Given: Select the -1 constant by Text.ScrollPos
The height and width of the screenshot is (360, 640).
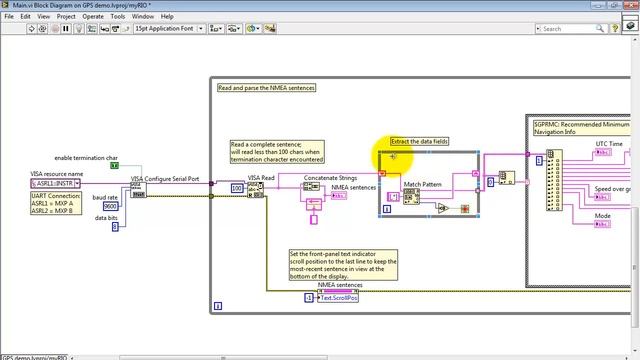Looking at the screenshot, I should coord(309,298).
